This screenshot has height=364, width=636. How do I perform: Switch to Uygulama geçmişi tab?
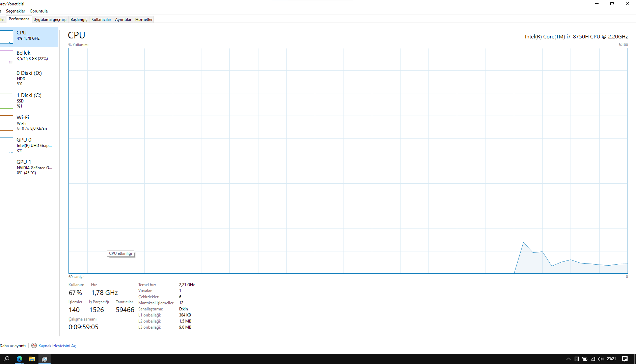tap(50, 20)
